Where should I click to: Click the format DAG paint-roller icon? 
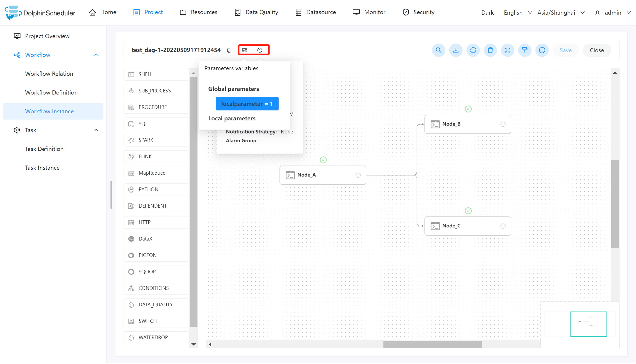(x=525, y=50)
